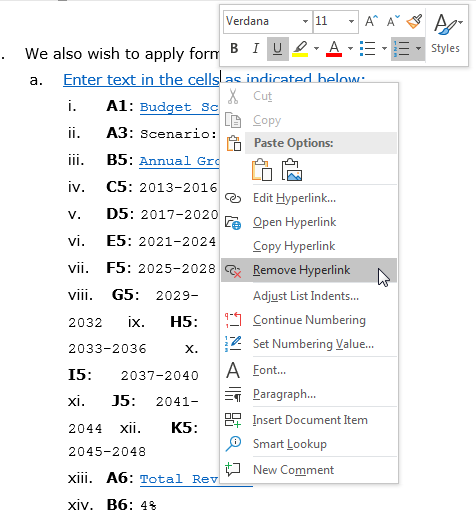Open the Budget Sc hyperlink text
Viewport: 476px width, 522px height.
(179, 107)
